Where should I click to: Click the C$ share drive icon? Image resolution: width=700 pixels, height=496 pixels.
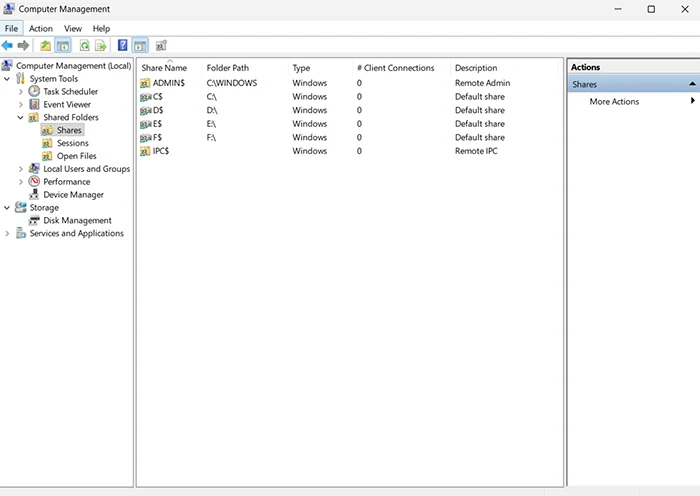pos(146,97)
